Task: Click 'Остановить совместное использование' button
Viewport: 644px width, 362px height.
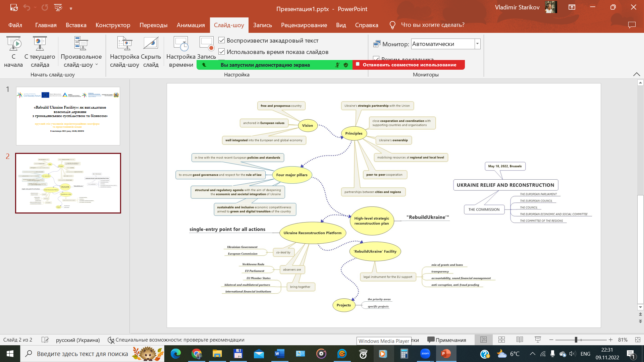Action: pyautogui.click(x=409, y=65)
